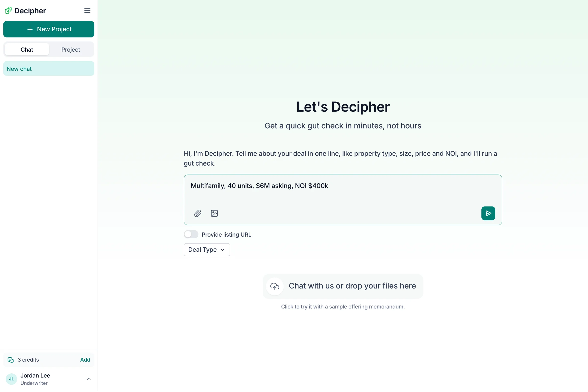Send the message with the arrow button

(488, 213)
